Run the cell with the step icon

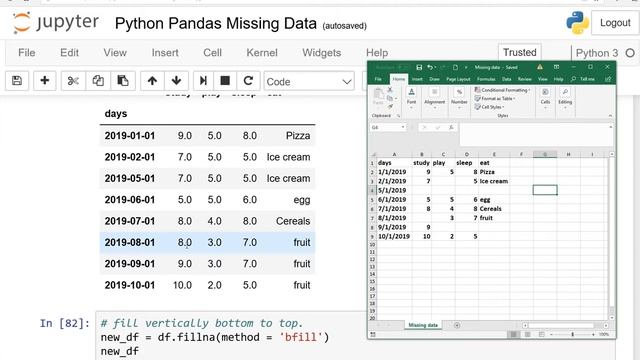(203, 81)
